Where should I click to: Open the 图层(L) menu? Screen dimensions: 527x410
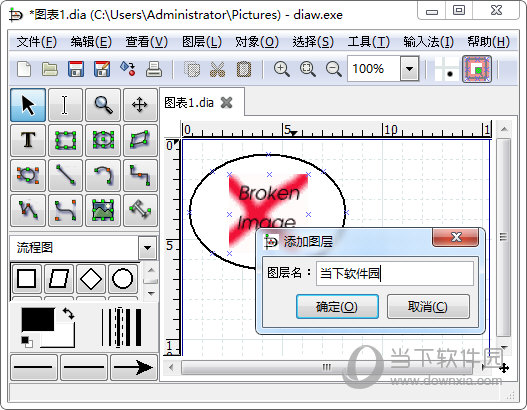click(x=202, y=42)
